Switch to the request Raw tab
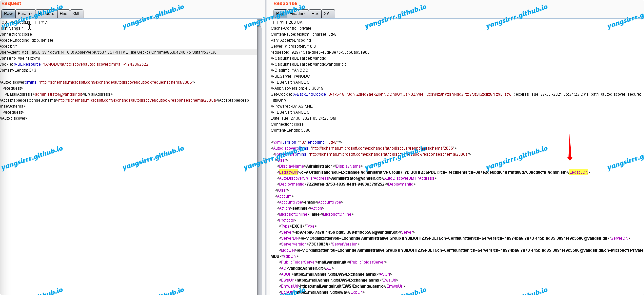 pyautogui.click(x=8, y=14)
